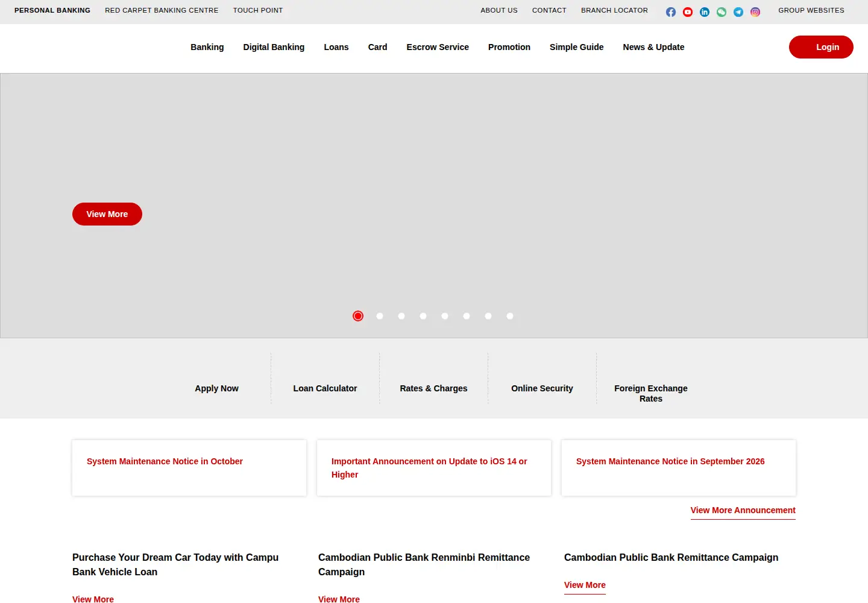Open the Online Security page

coord(542,388)
